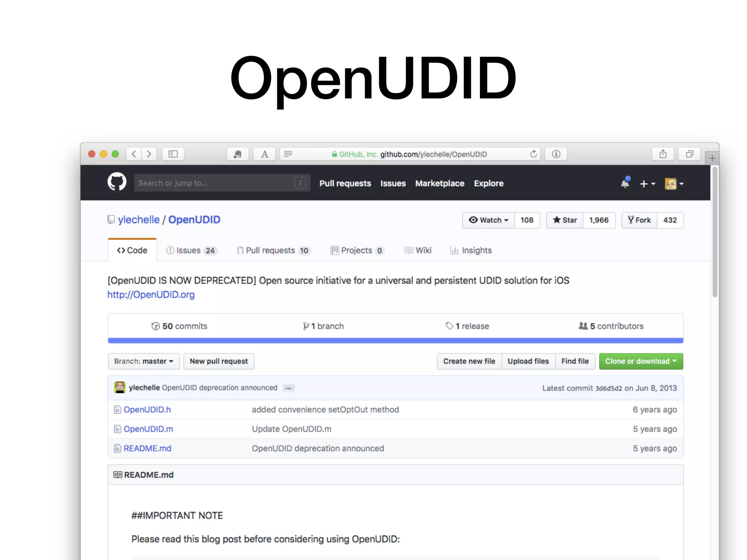Open latest commit hash 3d6d5d2
This screenshot has width=747, height=560.
click(x=608, y=388)
